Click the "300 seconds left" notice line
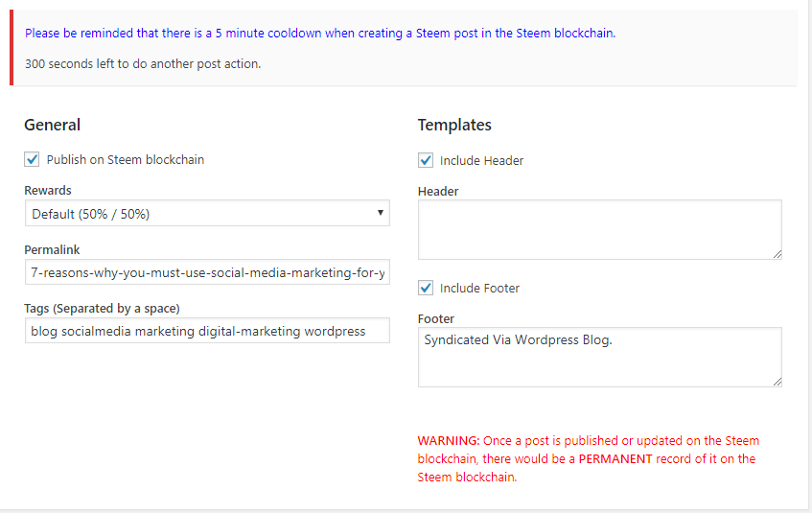This screenshot has width=812, height=513. 143,64
